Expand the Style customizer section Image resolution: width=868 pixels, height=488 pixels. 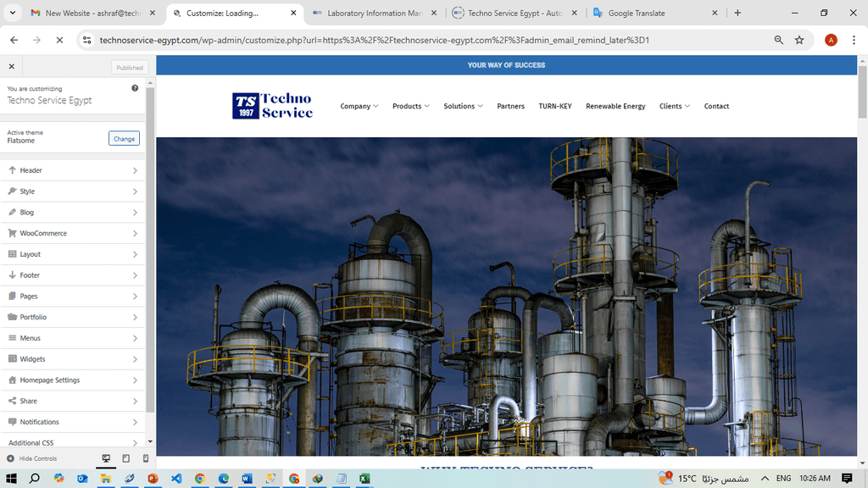pyautogui.click(x=73, y=191)
